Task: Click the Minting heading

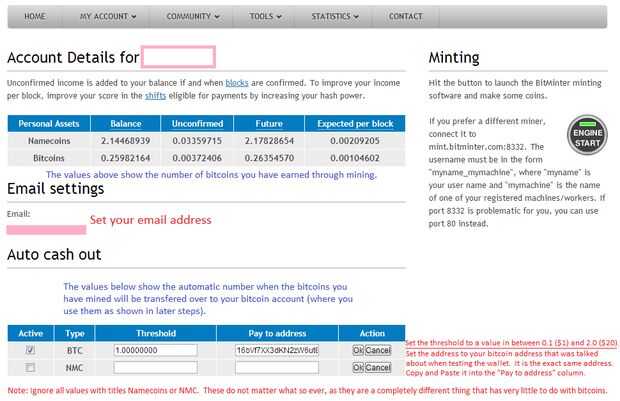Action: pyautogui.click(x=454, y=58)
